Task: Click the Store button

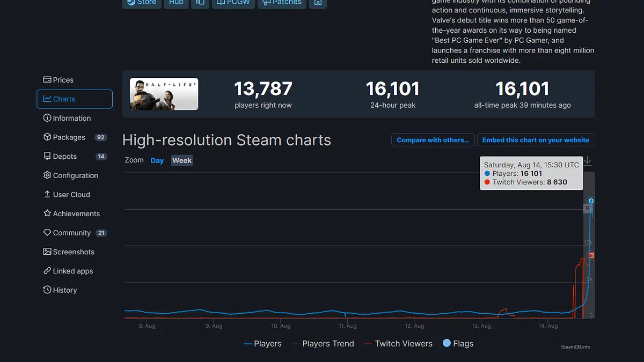Action: click(142, 3)
